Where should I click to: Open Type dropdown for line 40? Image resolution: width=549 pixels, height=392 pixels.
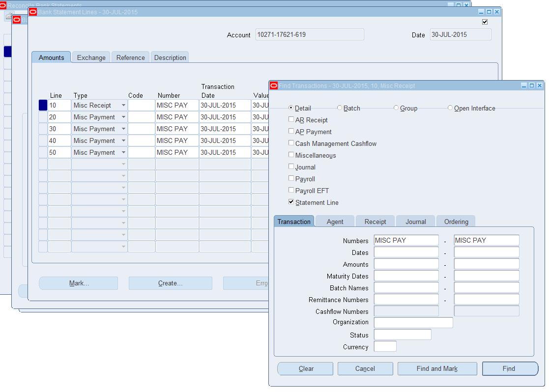click(123, 140)
